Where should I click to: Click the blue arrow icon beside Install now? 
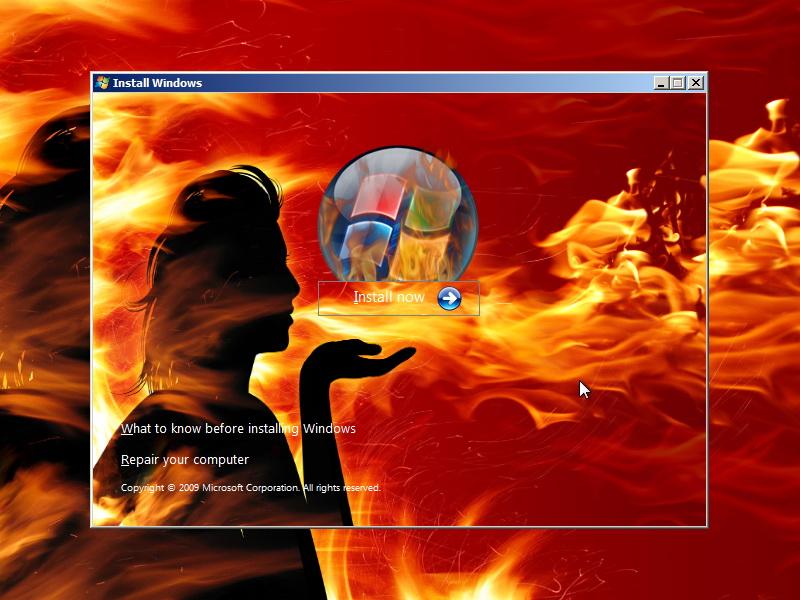450,297
